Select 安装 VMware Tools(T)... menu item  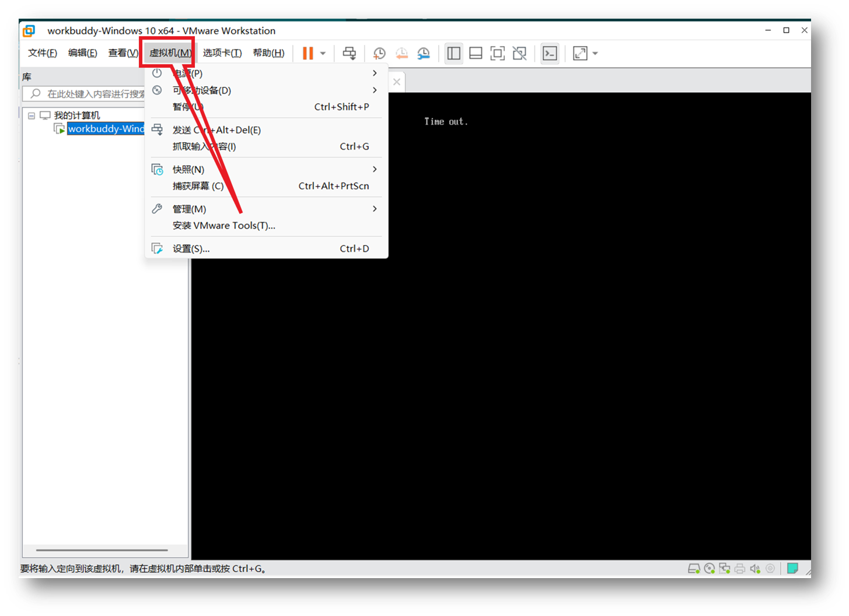[266, 225]
